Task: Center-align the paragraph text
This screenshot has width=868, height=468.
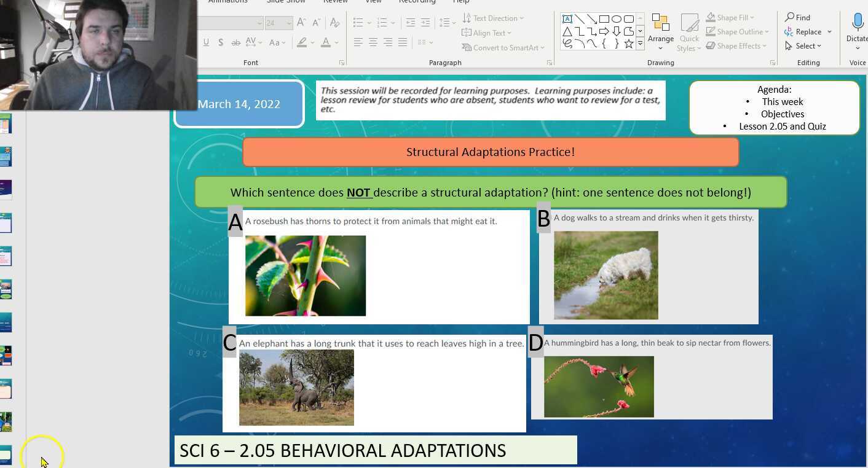Action: pyautogui.click(x=373, y=42)
